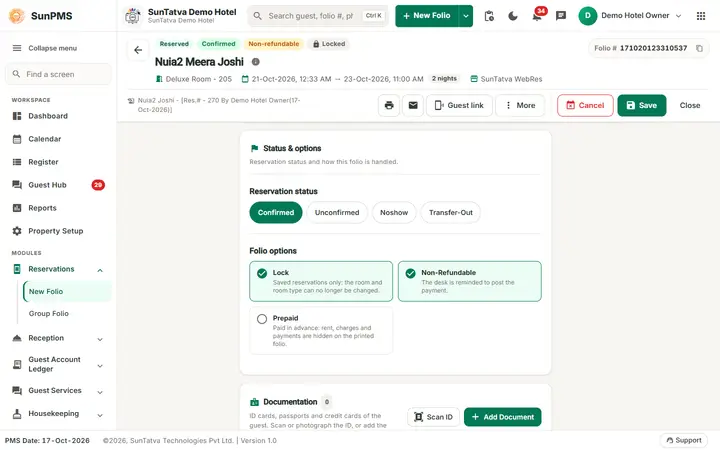Expand the Reception module

point(100,339)
